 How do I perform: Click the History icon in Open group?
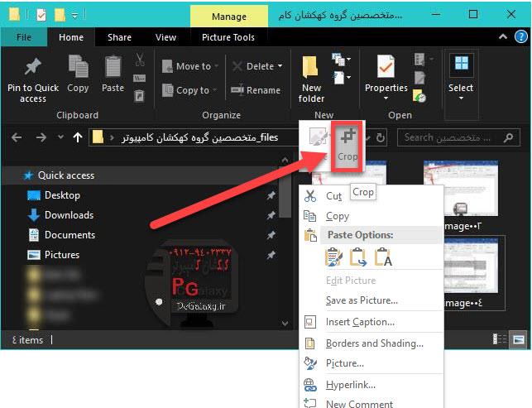click(x=419, y=96)
